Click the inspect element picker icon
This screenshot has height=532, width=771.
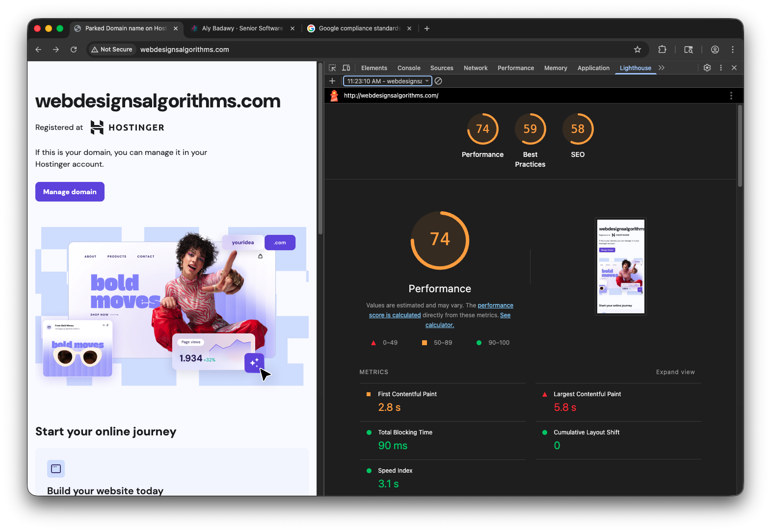[x=332, y=68]
